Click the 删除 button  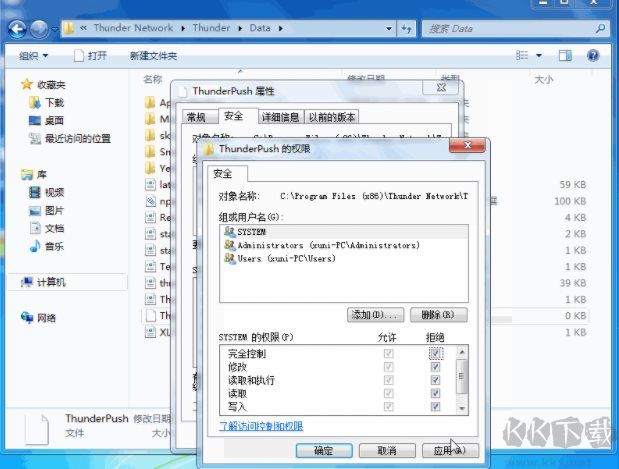point(439,315)
